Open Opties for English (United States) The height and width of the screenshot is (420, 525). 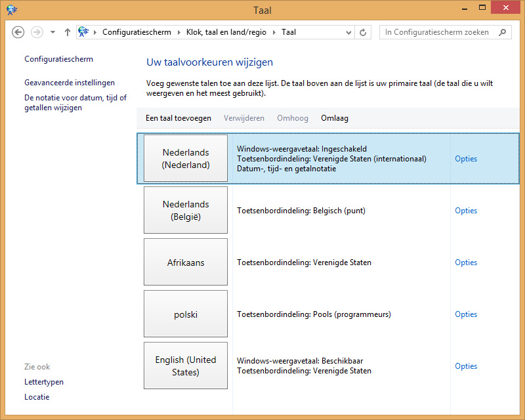point(466,366)
